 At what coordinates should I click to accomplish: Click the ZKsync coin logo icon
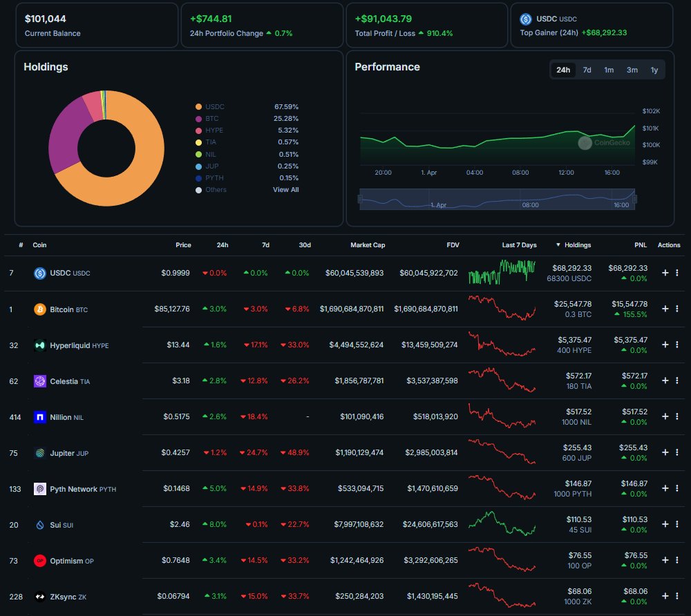point(39,597)
